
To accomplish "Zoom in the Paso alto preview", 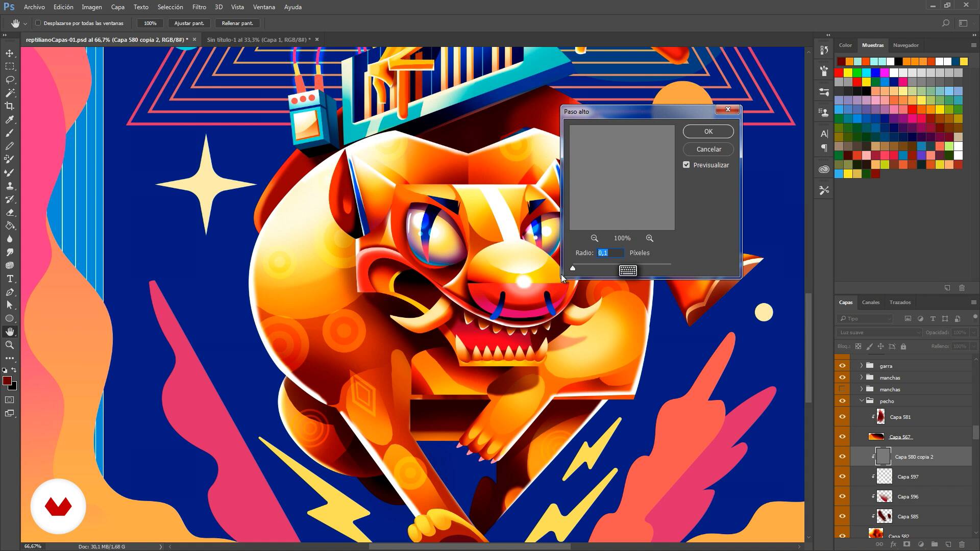I will coord(649,238).
